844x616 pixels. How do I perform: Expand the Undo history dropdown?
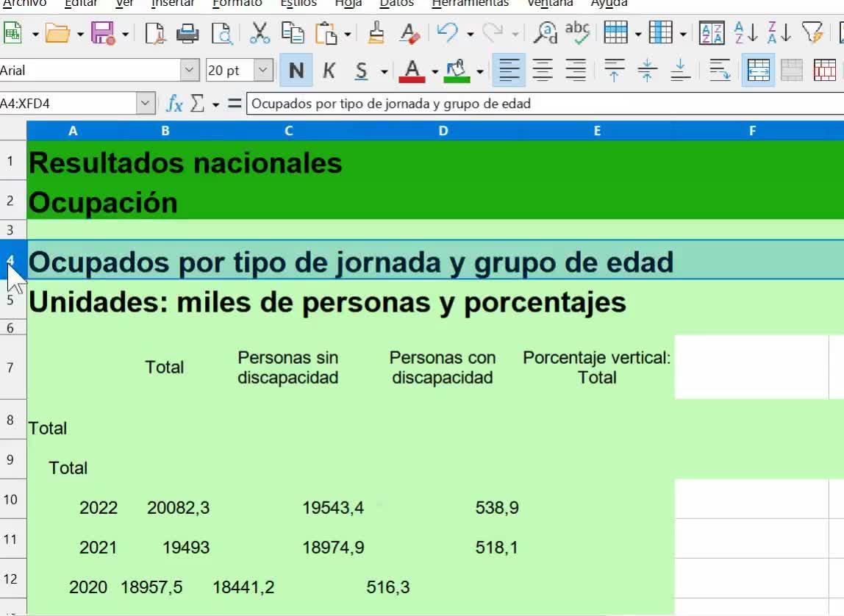(x=470, y=35)
